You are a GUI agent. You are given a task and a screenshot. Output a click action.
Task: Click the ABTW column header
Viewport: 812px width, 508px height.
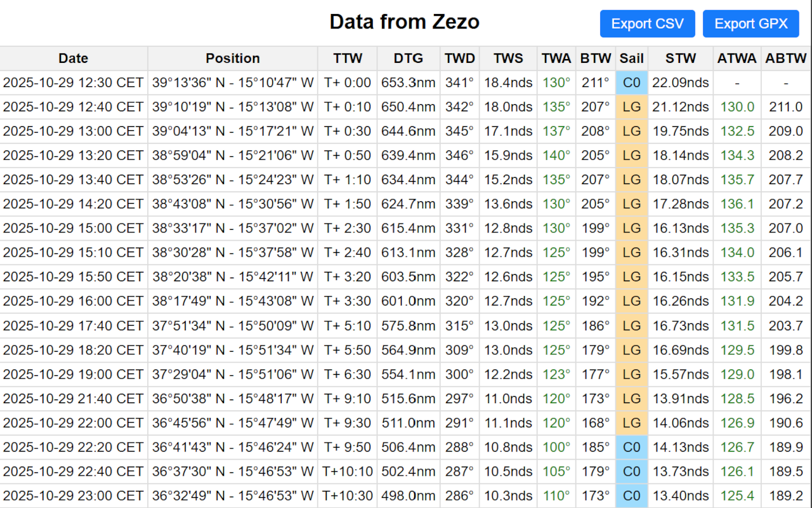(x=786, y=58)
